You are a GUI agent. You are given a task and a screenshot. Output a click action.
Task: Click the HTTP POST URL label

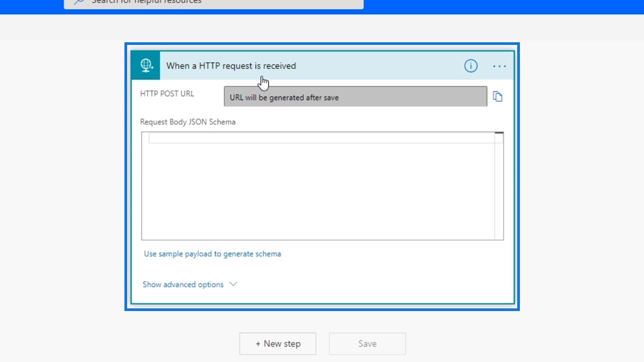167,94
